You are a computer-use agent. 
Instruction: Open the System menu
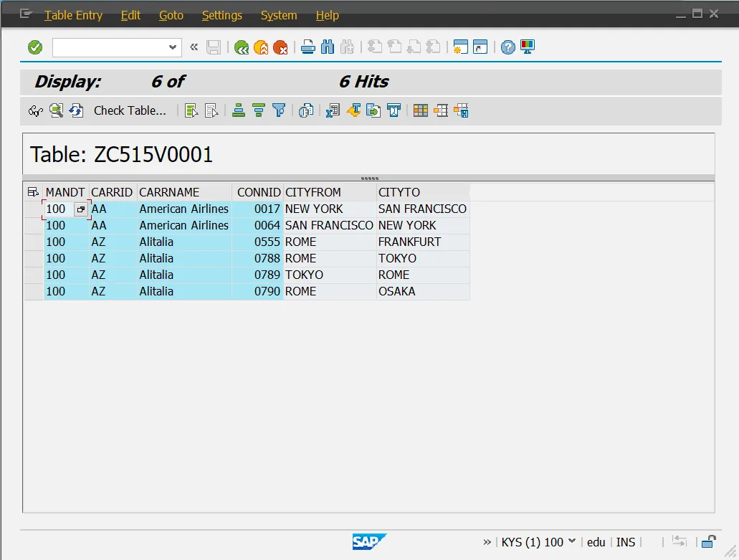pos(279,15)
